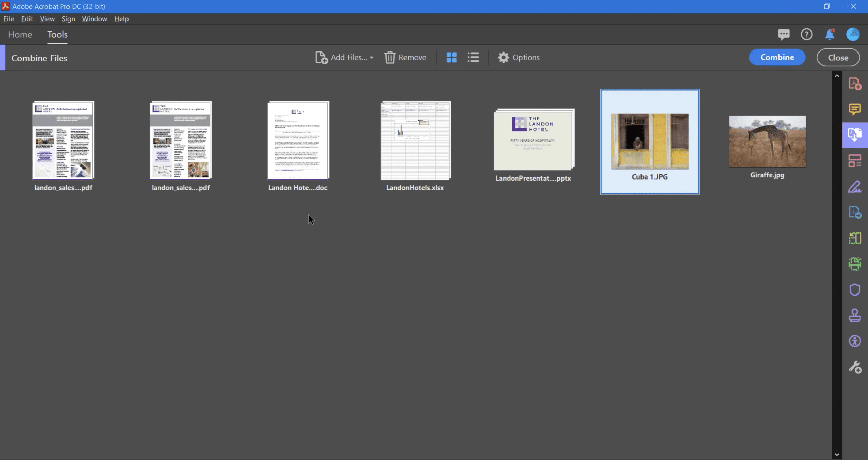Image resolution: width=868 pixels, height=460 pixels.
Task: Switch to list view
Action: pos(473,57)
